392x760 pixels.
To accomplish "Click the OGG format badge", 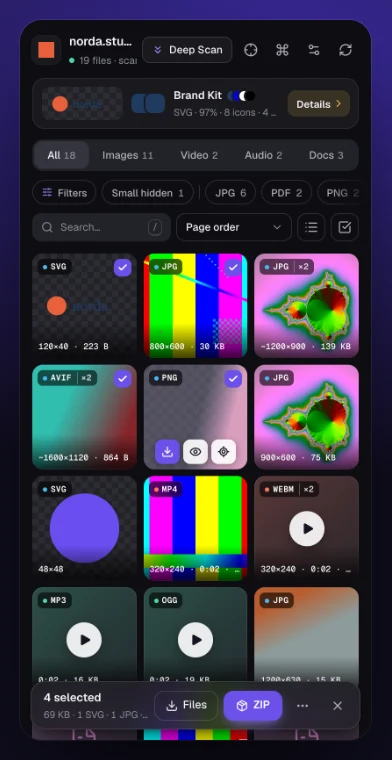I will [165, 600].
